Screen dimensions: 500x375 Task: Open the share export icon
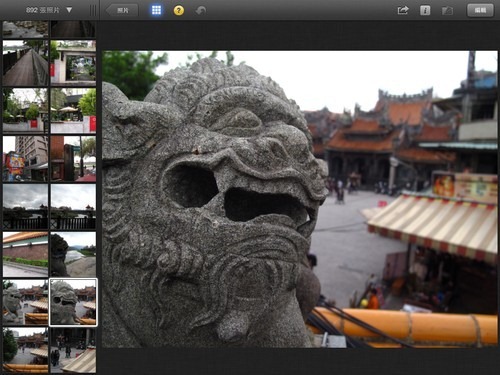pos(403,10)
